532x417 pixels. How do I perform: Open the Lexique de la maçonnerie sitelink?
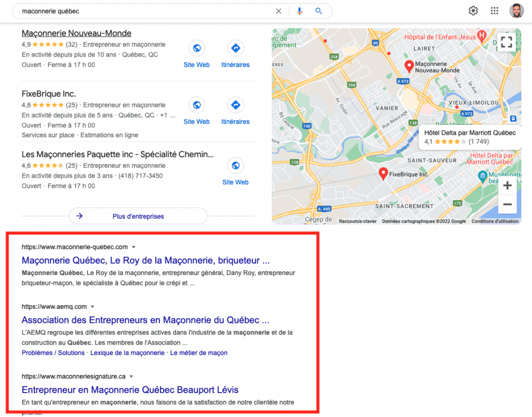tap(127, 353)
